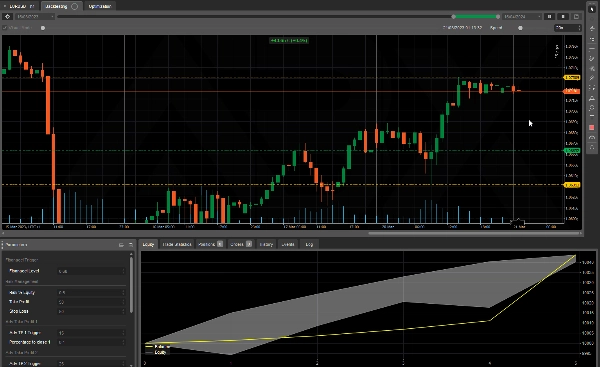The width and height of the screenshot is (600, 367).
Task: Open the Orders tab
Action: [241, 244]
